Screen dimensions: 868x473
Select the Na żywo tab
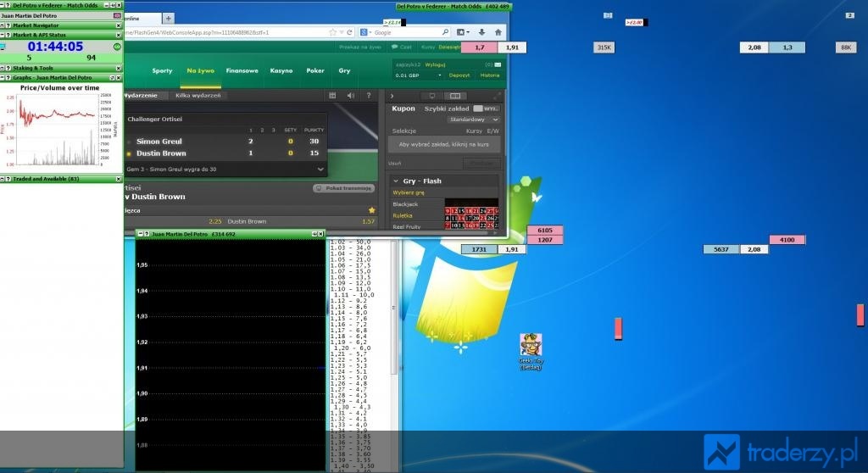coord(200,71)
